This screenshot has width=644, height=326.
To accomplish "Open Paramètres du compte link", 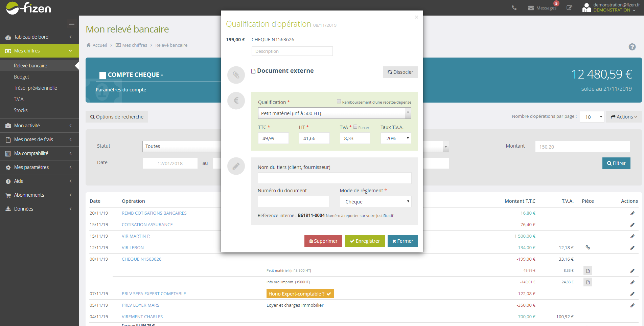I will point(121,90).
